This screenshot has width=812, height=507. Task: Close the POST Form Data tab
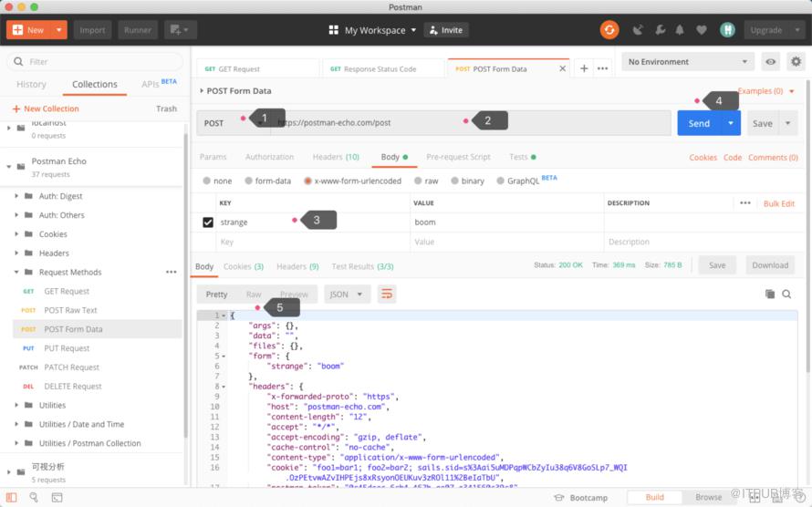(562, 68)
